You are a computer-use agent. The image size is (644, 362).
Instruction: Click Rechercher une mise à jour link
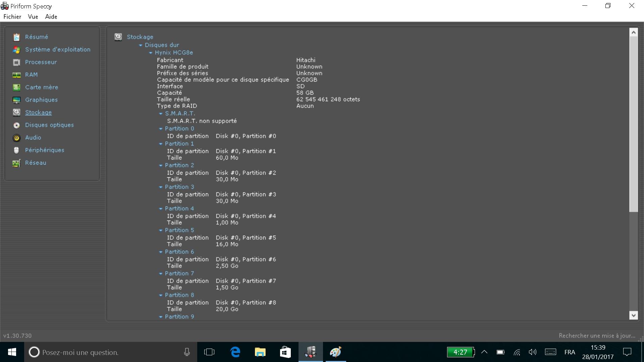pyautogui.click(x=597, y=336)
